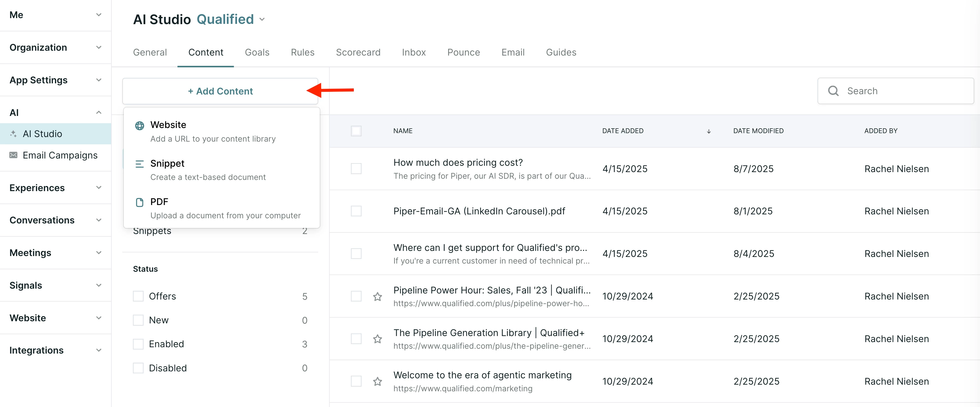This screenshot has height=407, width=980.
Task: Click the https://www.qualified.com/marketing URL text
Action: (x=463, y=388)
